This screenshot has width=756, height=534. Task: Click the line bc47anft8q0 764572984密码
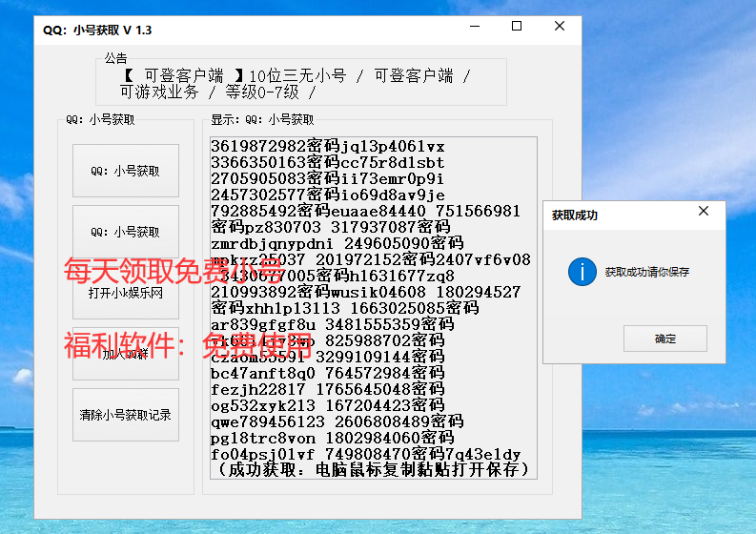pos(327,373)
